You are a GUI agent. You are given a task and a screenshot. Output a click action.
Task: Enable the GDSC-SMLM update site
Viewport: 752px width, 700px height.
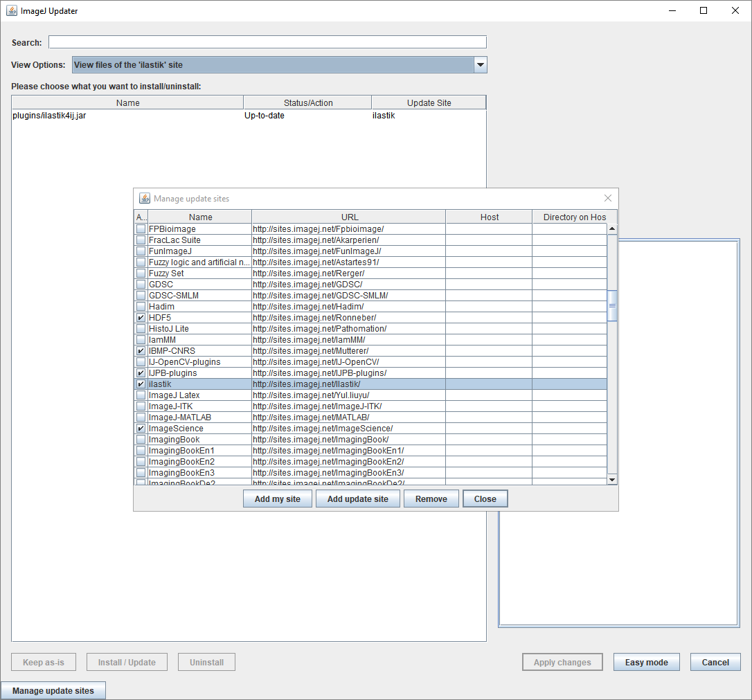pos(141,295)
